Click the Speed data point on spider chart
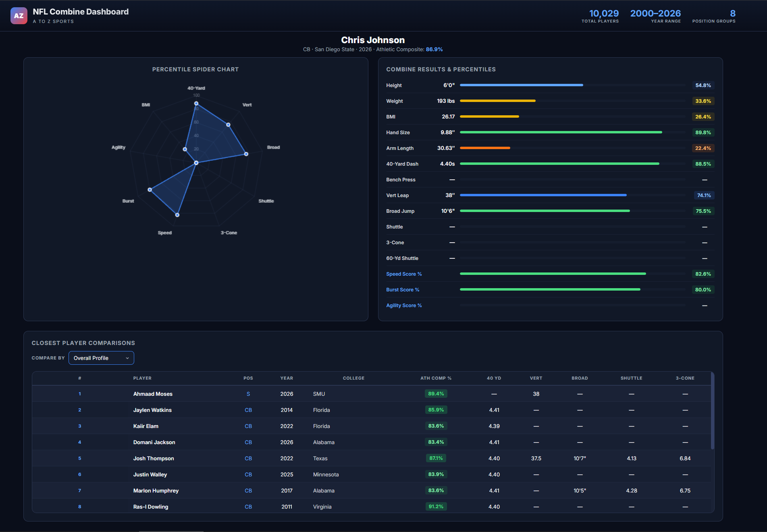This screenshot has width=767, height=532. click(x=177, y=215)
